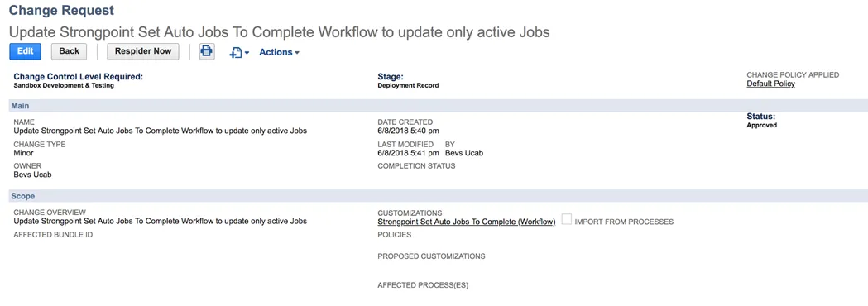Open Strongpoint Set Auto Jobs To Complete workflow link

(466, 222)
